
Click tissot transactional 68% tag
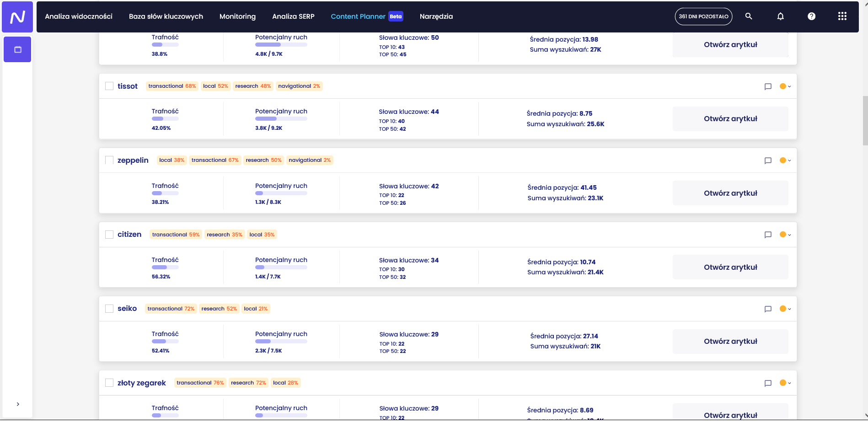coord(172,86)
